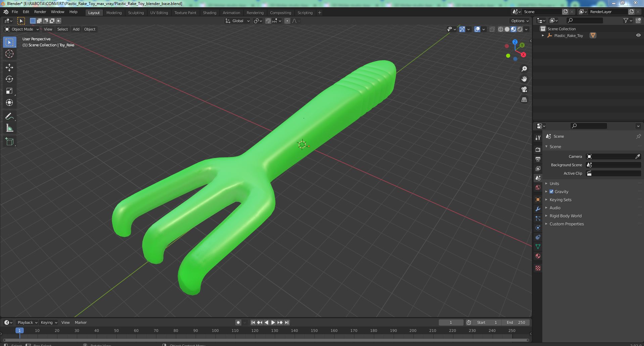This screenshot has height=346, width=644.
Task: Open the World properties tab
Action: coord(538,187)
